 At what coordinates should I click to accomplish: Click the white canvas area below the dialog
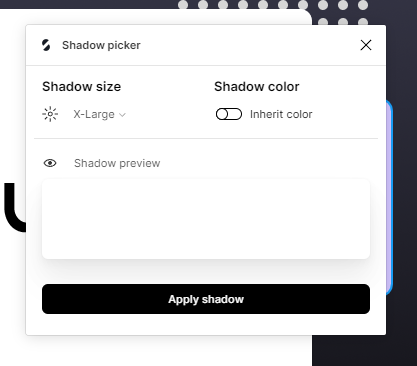(x=167, y=350)
